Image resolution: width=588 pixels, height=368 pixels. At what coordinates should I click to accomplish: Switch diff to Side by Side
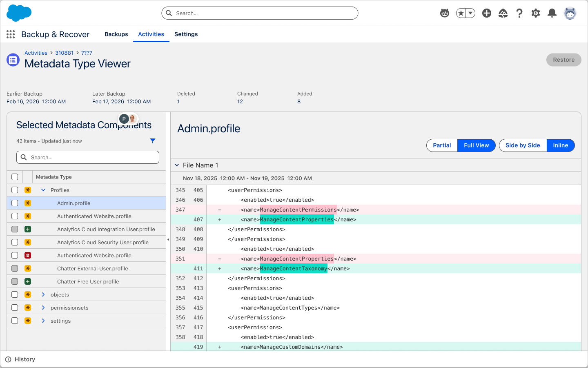(523, 145)
